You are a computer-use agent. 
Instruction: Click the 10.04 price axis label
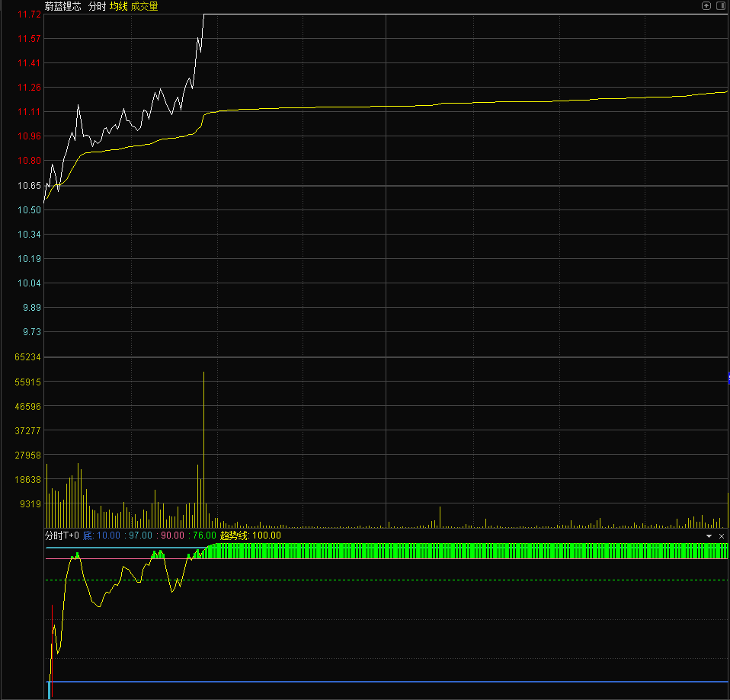pos(29,283)
